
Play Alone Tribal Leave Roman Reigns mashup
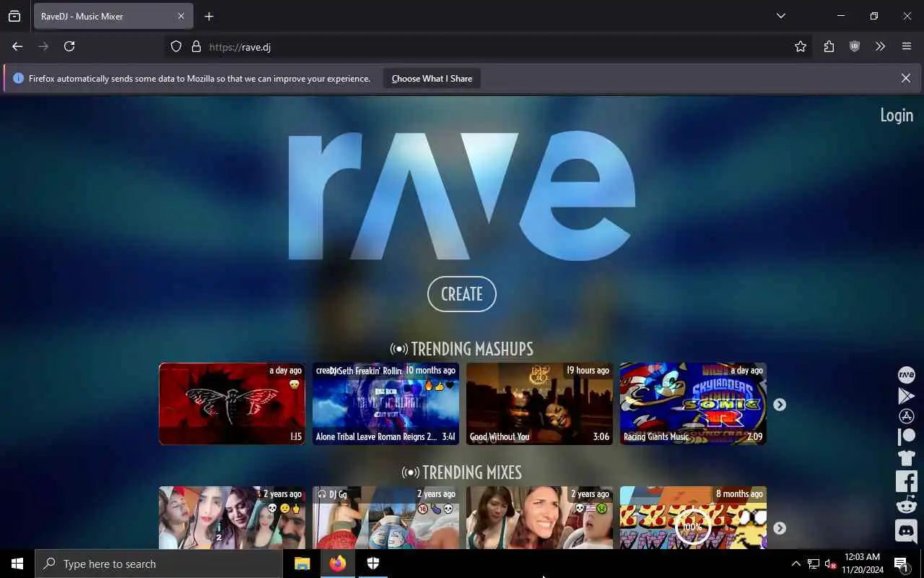385,403
